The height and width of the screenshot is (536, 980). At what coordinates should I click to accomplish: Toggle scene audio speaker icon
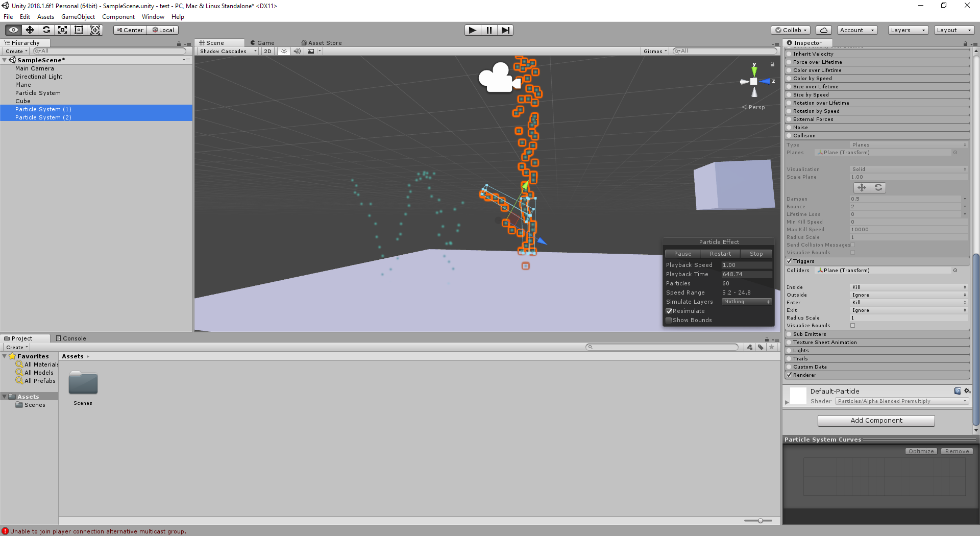click(x=297, y=51)
